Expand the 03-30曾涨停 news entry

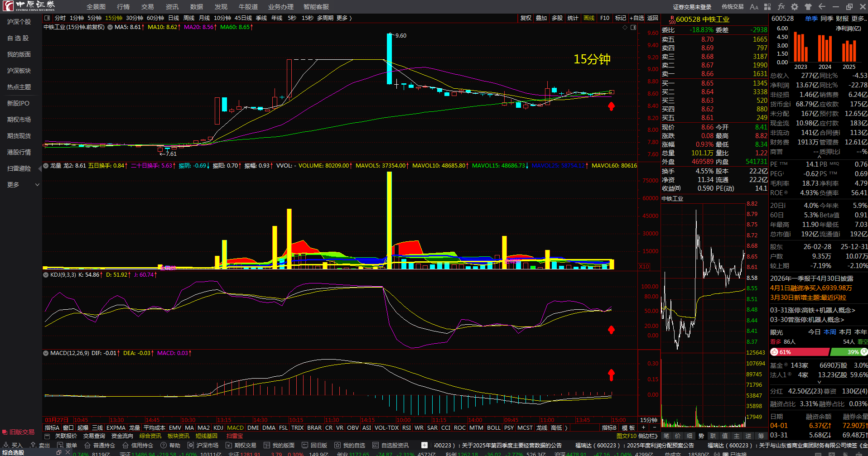(x=807, y=320)
